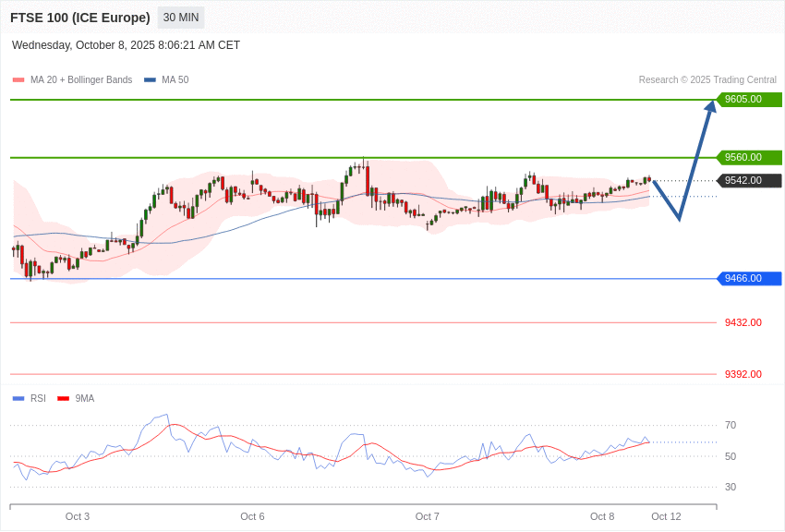Click the chart timestamp text

pos(126,45)
